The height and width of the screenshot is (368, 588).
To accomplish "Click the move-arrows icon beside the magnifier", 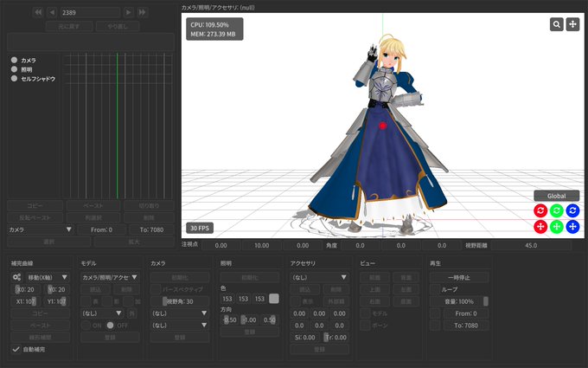I will pyautogui.click(x=572, y=24).
